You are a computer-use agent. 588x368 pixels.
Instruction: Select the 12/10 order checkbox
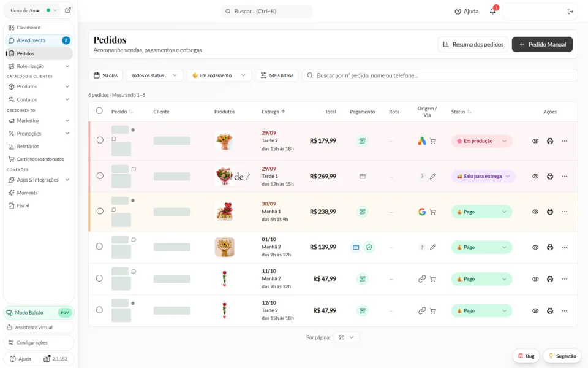pos(99,310)
